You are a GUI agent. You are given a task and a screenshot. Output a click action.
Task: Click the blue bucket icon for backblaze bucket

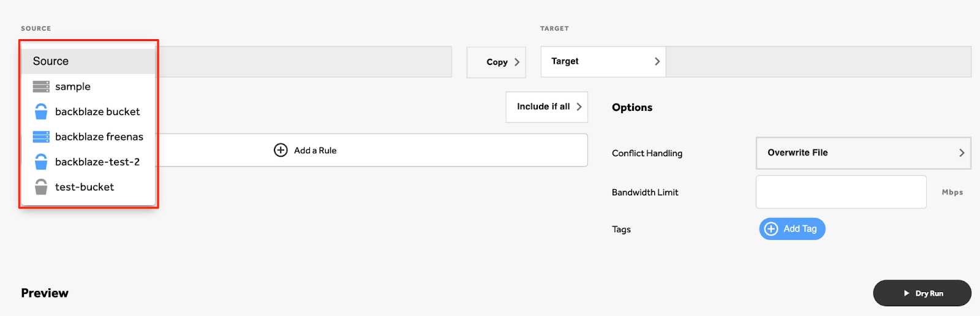pos(41,111)
